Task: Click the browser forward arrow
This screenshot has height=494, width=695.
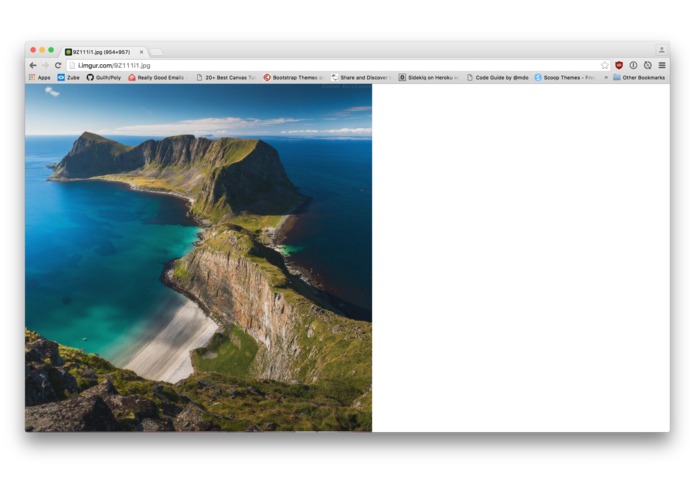Action: [45, 65]
